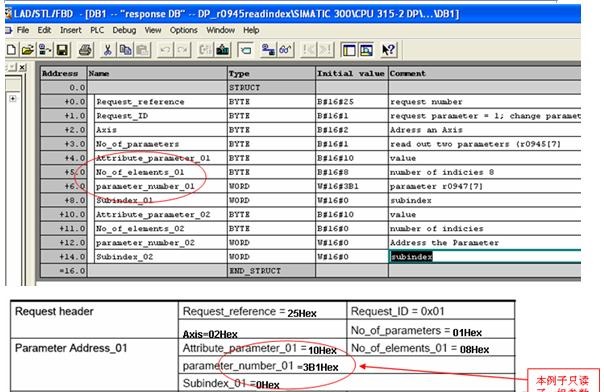
Task: Toggle the overview panel layout icon
Action: (349, 50)
